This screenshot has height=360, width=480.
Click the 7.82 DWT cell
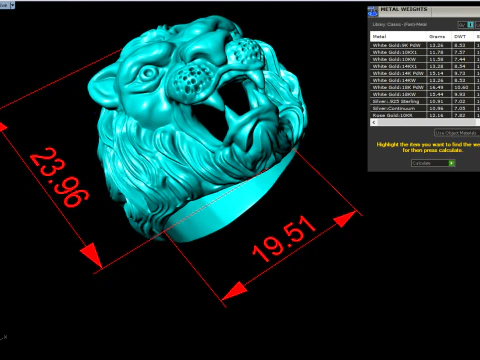click(x=462, y=115)
